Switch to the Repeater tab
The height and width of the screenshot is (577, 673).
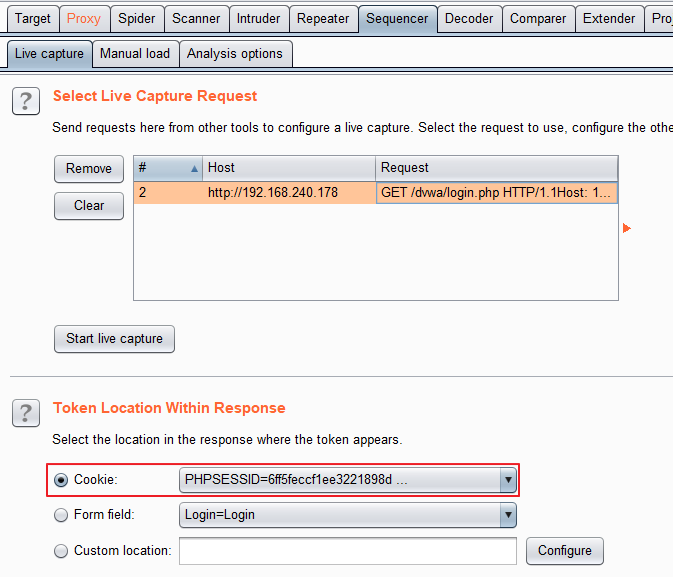tap(323, 19)
